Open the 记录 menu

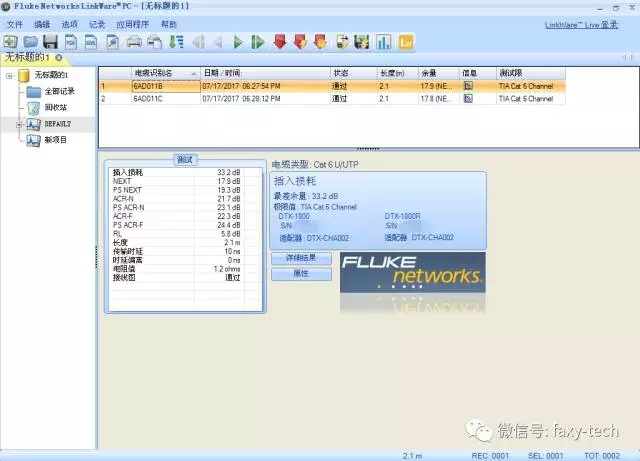pos(97,24)
